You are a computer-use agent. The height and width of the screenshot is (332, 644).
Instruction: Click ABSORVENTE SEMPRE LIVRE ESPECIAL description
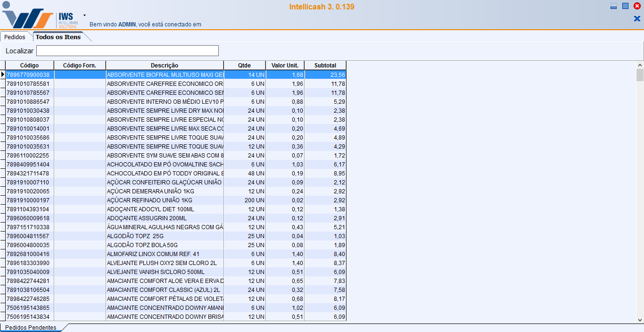[165, 119]
